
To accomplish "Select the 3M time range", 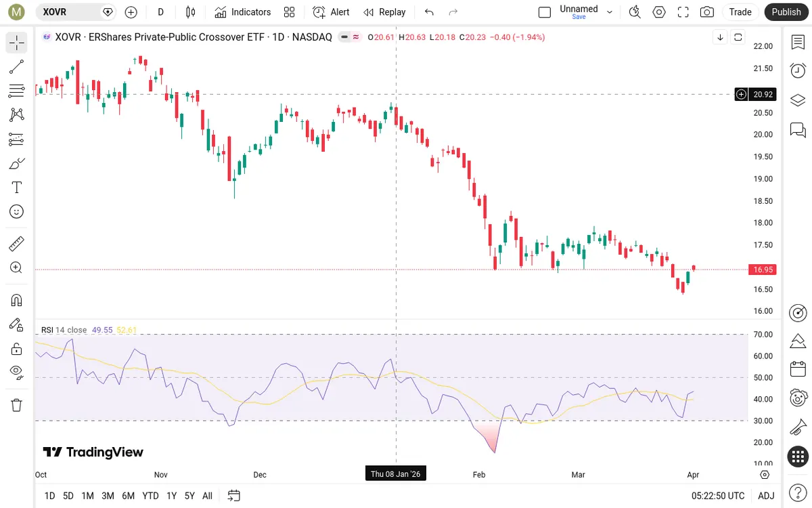I will [x=108, y=496].
